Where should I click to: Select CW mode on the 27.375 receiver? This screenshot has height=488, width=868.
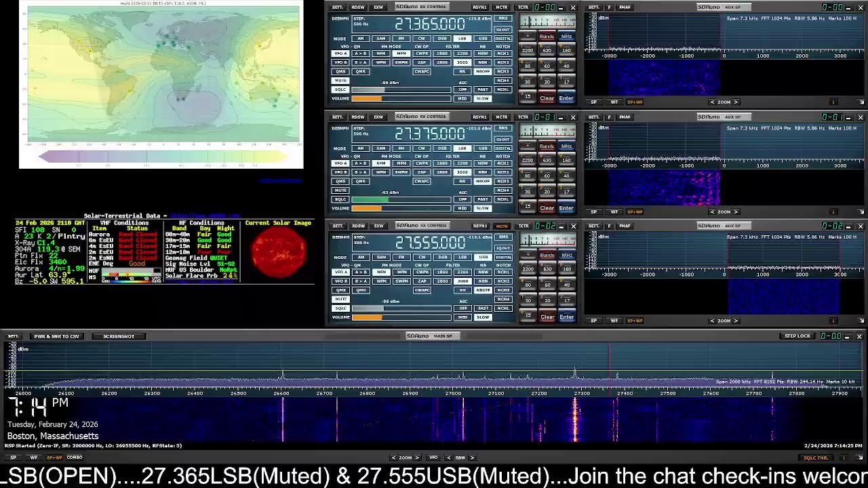tap(422, 148)
